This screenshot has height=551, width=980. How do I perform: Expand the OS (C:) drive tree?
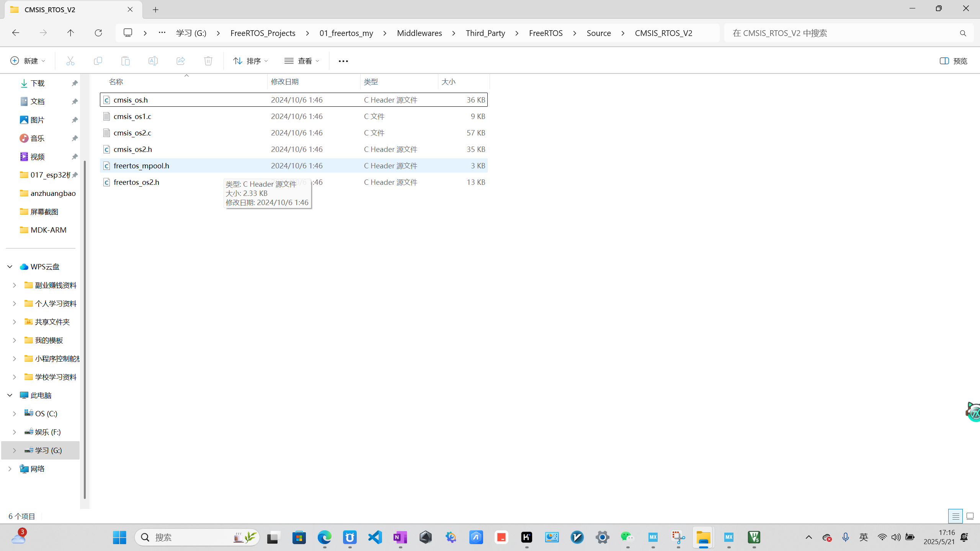[x=15, y=414]
